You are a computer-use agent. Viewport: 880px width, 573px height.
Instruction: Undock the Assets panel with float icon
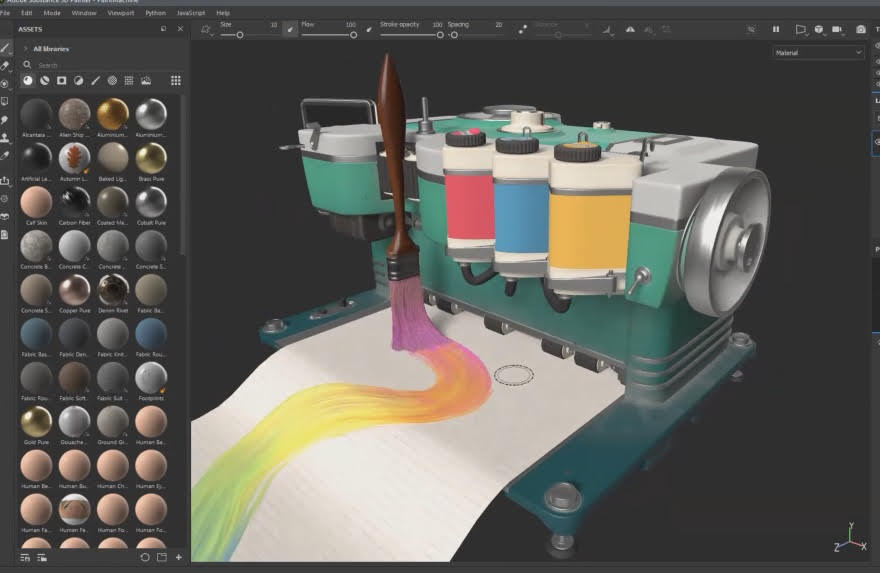pyautogui.click(x=163, y=29)
